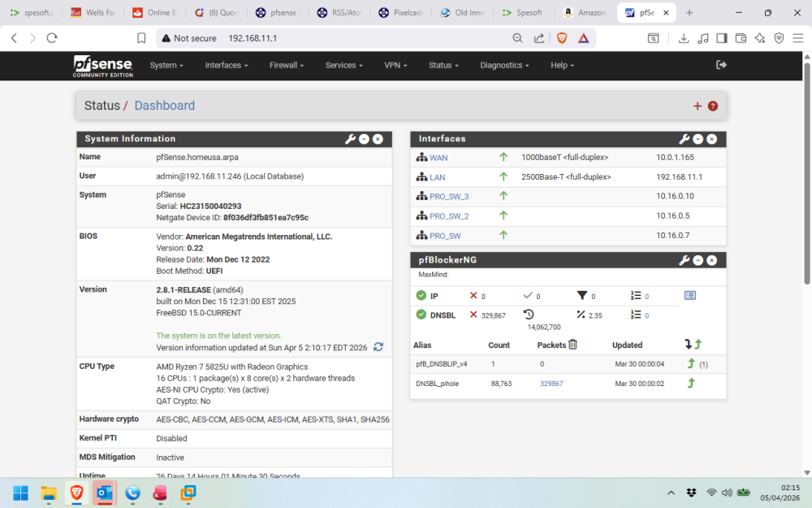
Task: Switch to Pixelcade browser tab
Action: point(401,12)
